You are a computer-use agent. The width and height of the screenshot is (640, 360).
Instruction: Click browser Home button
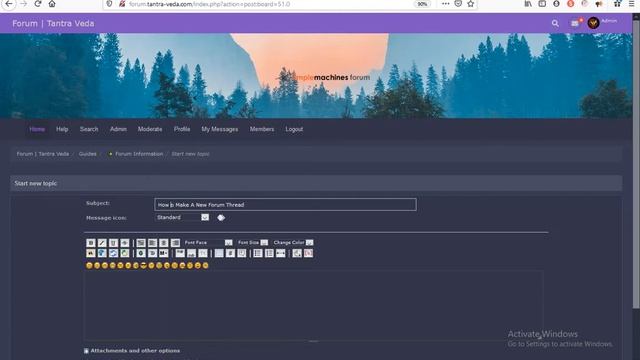pos(52,4)
